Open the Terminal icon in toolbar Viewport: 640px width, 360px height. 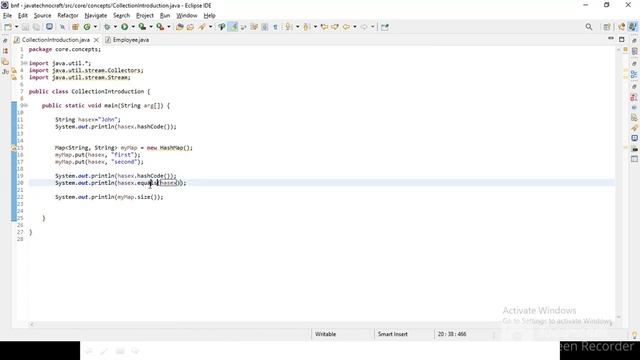(49, 27)
